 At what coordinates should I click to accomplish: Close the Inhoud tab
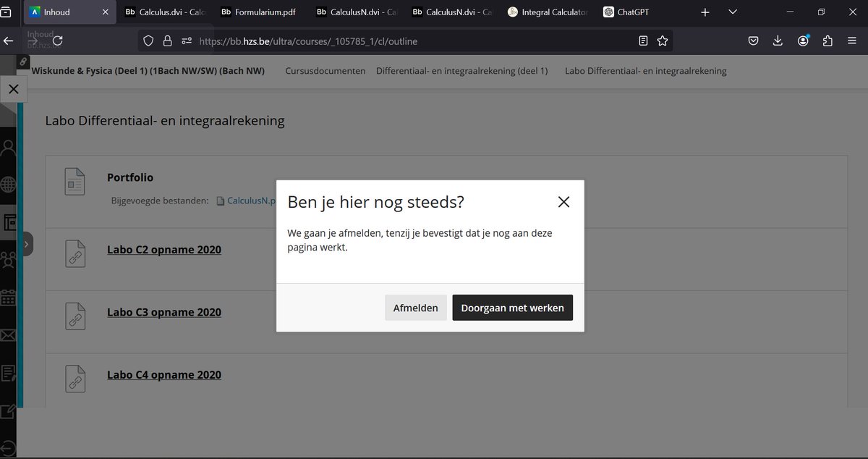tap(106, 12)
